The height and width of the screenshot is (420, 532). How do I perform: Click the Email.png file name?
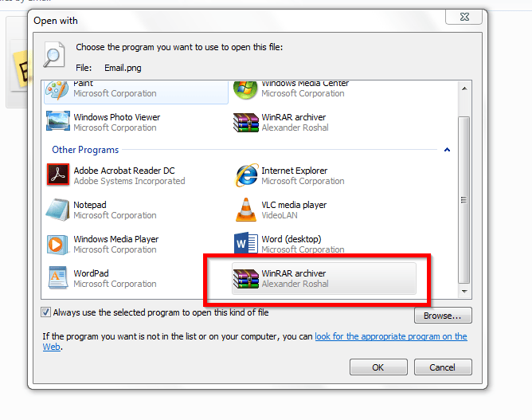123,68
